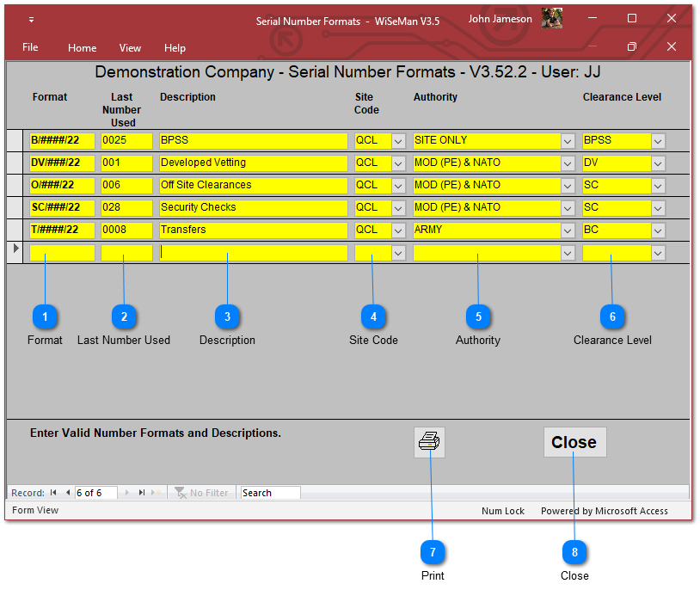The height and width of the screenshot is (596, 700).
Task: Click the Search box in record bar
Action: tap(269, 493)
